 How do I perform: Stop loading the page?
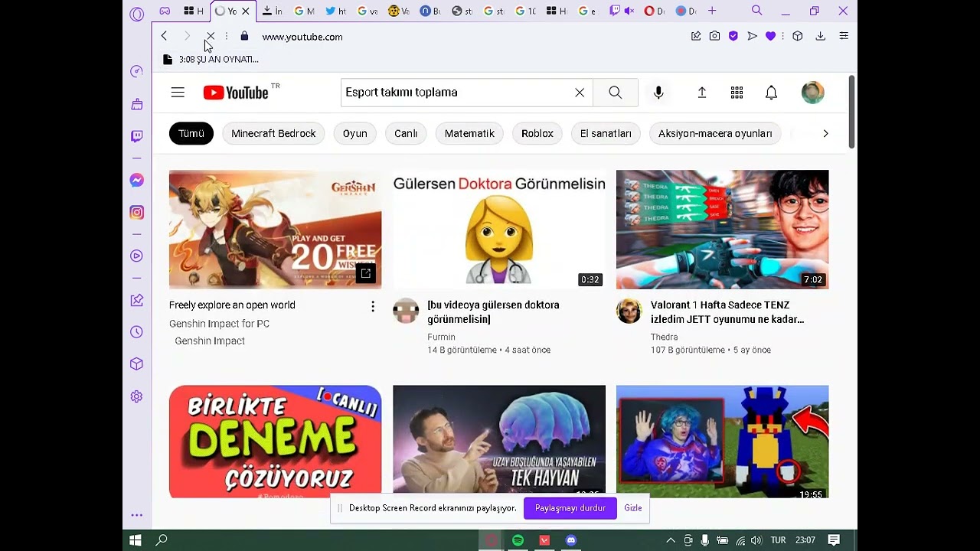click(x=210, y=36)
